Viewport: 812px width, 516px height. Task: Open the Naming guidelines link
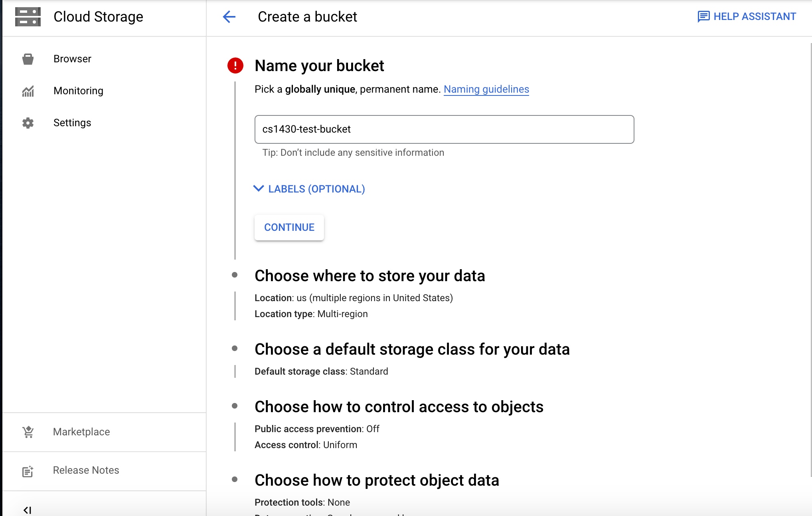click(486, 89)
